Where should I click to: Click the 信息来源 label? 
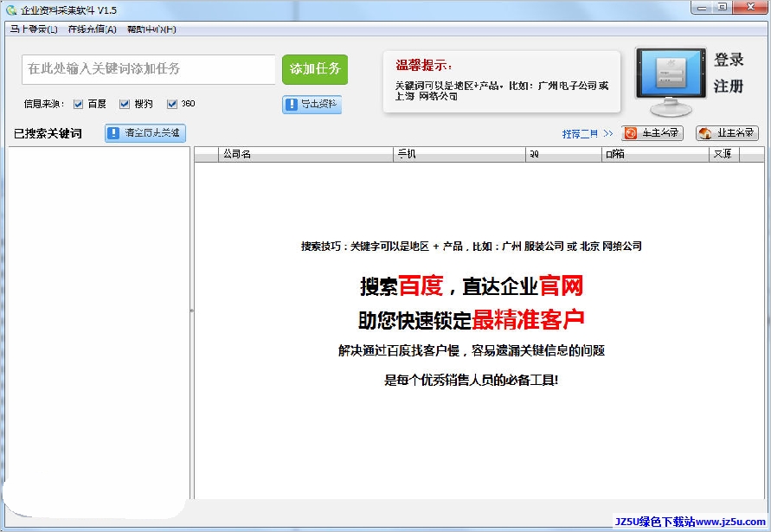point(44,104)
